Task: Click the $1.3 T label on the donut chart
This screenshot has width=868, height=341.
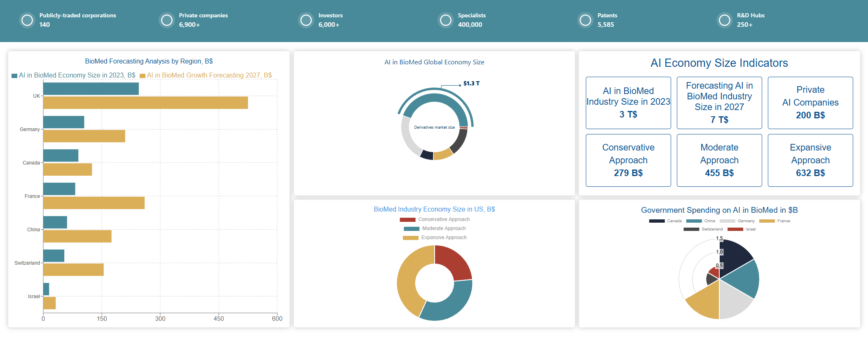Action: click(471, 83)
